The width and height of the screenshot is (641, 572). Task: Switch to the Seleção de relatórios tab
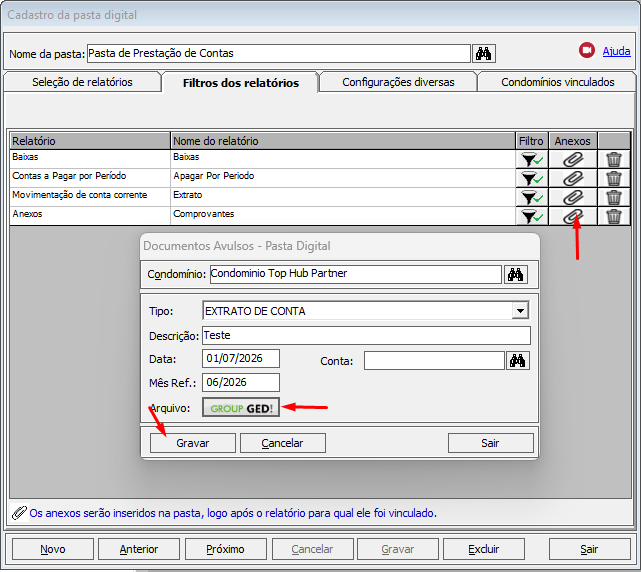pos(82,82)
